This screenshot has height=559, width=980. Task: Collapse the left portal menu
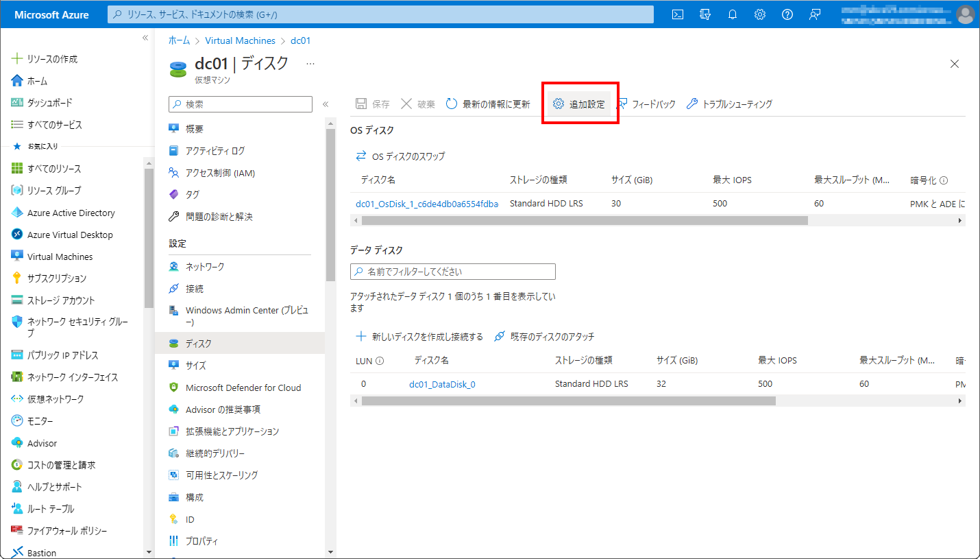[145, 38]
